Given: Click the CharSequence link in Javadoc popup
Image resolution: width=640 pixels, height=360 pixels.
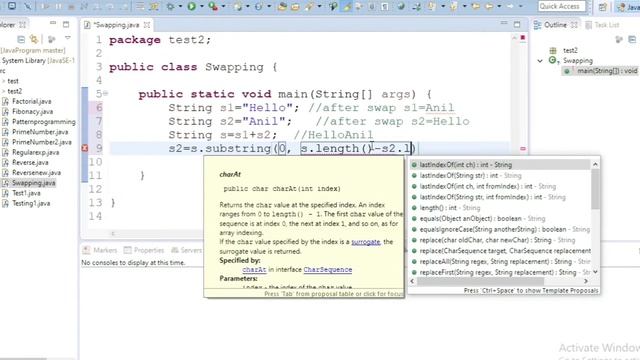Looking at the screenshot, I should [327, 269].
